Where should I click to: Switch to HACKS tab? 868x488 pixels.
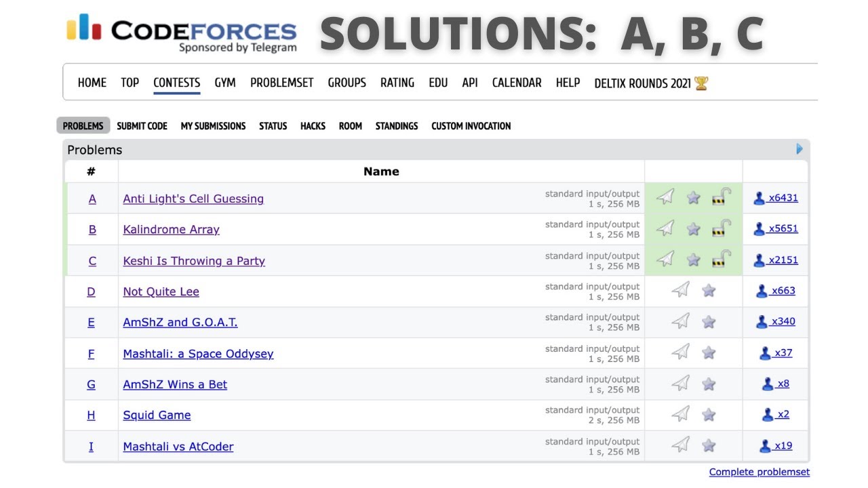click(313, 126)
